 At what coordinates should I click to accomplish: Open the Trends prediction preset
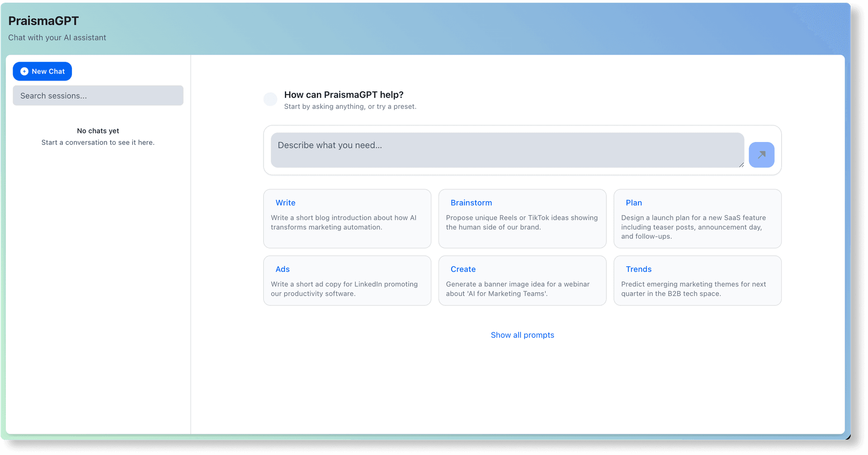click(697, 280)
